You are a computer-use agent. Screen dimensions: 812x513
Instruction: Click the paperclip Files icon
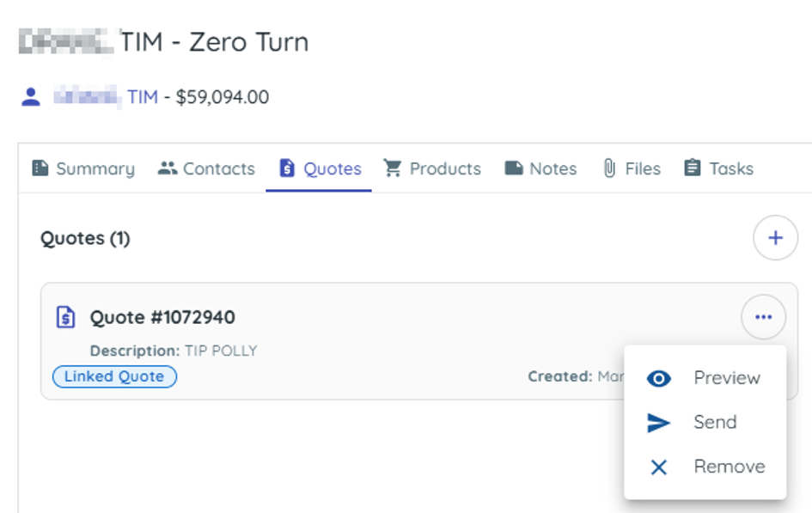pos(609,168)
